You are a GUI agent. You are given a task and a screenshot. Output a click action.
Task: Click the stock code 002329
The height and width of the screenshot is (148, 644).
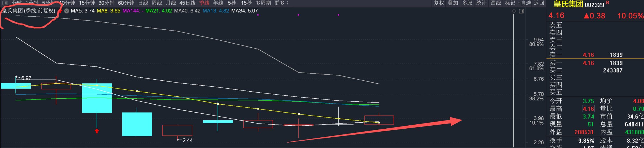point(594,5)
